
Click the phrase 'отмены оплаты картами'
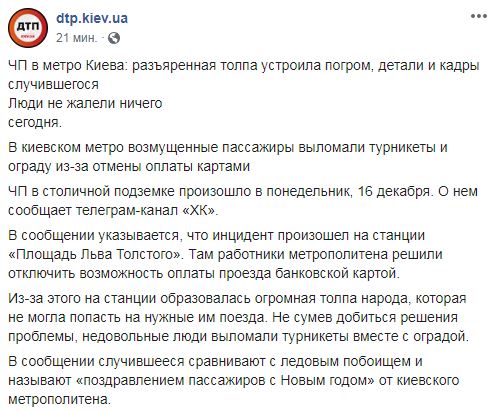tap(171, 166)
